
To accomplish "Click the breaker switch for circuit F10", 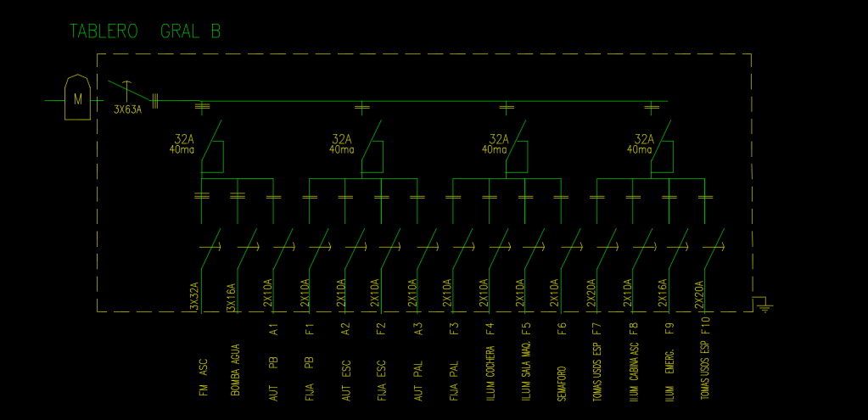I will tap(714, 247).
